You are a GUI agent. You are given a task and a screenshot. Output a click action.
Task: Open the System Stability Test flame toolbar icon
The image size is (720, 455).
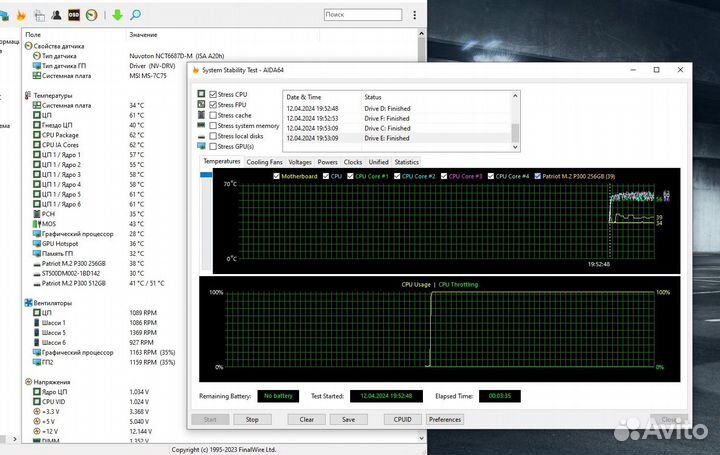point(21,15)
